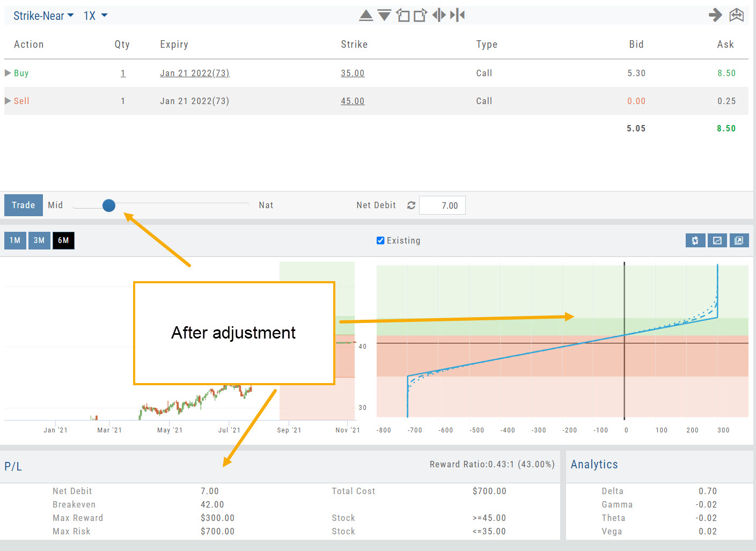Click the upward triangle strike-shift icon
This screenshot has width=756, height=551.
click(366, 15)
